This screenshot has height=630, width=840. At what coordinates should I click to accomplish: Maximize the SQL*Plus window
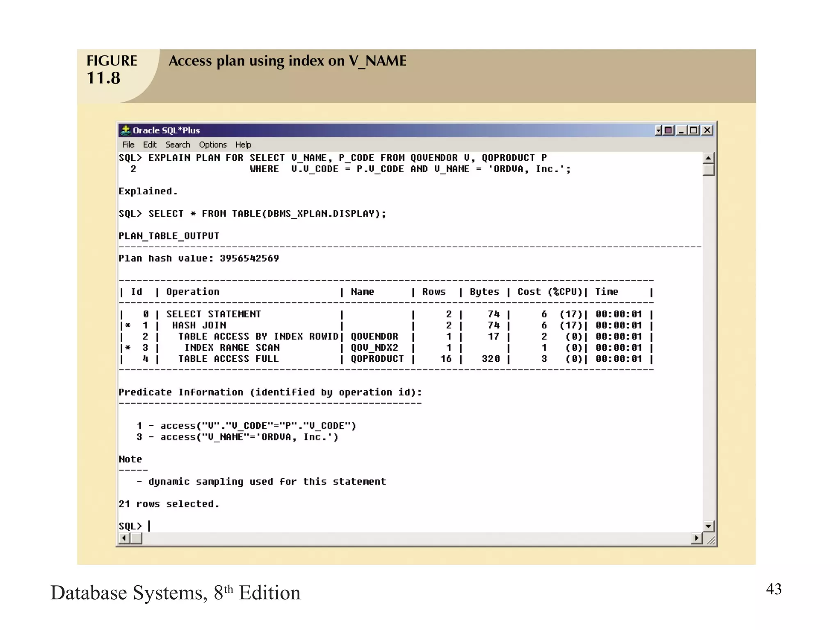tap(694, 130)
